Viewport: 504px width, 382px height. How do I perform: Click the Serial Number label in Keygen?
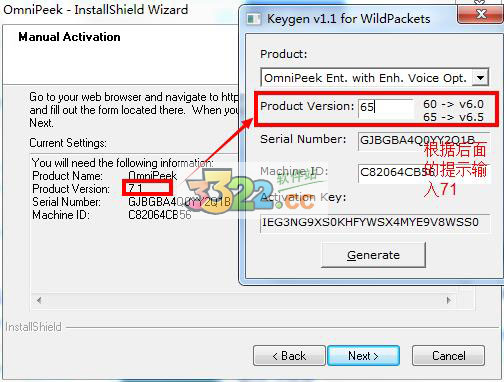303,139
